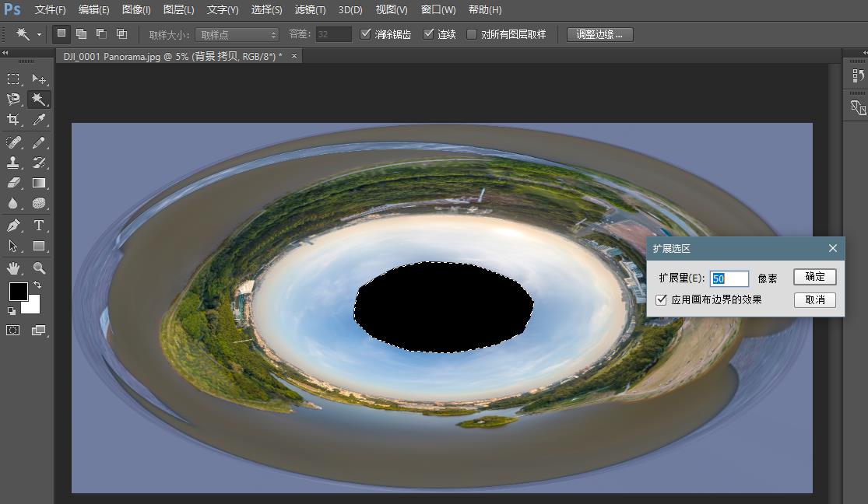Click 确定 in the expand selection dialog

[x=815, y=277]
